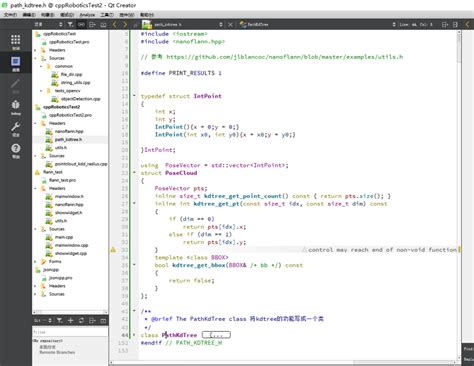Go forward with the right arrow in editor toolbar
The image size is (474, 366).
(x=125, y=24)
